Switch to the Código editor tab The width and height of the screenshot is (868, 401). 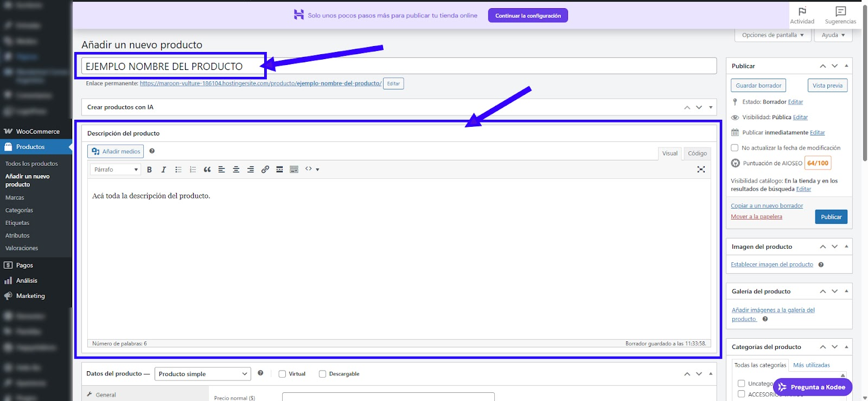697,153
